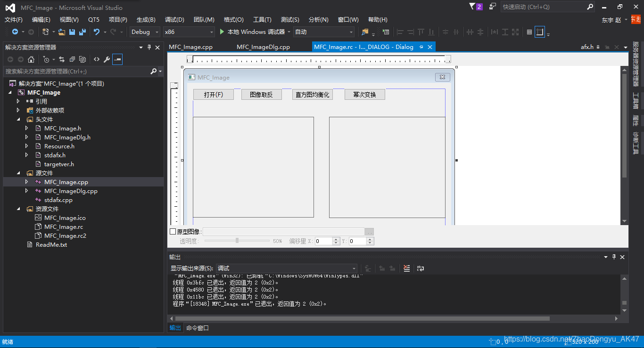Image resolution: width=644 pixels, height=348 pixels.
Task: Open the Debug configuration dropdown
Action: coord(145,32)
